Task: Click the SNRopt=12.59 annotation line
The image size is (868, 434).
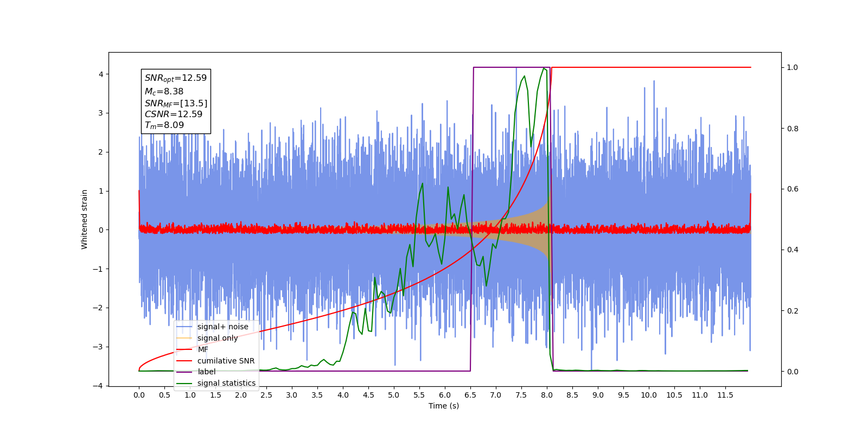Action: [176, 78]
